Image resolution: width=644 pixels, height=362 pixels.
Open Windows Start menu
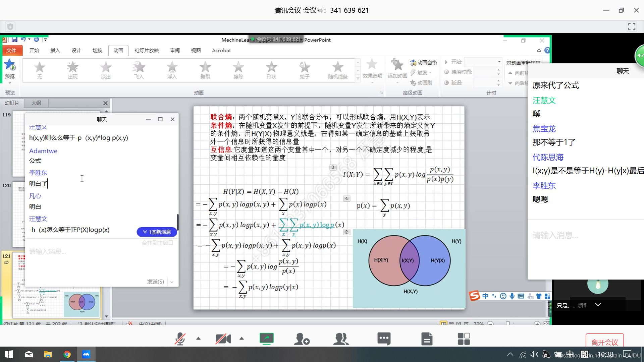9,354
